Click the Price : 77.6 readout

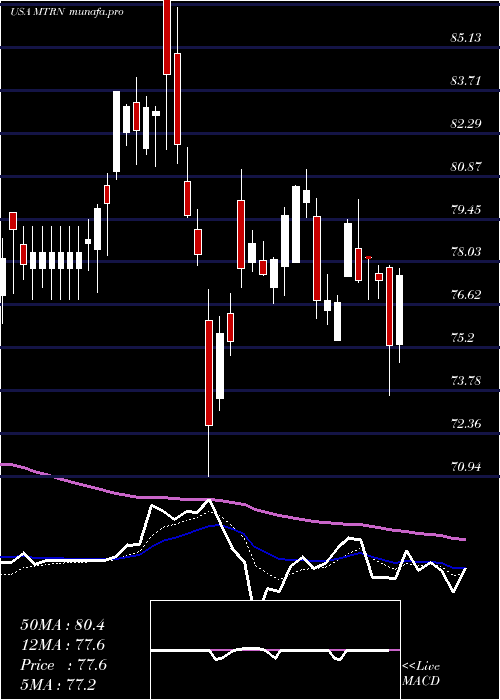[63, 665]
